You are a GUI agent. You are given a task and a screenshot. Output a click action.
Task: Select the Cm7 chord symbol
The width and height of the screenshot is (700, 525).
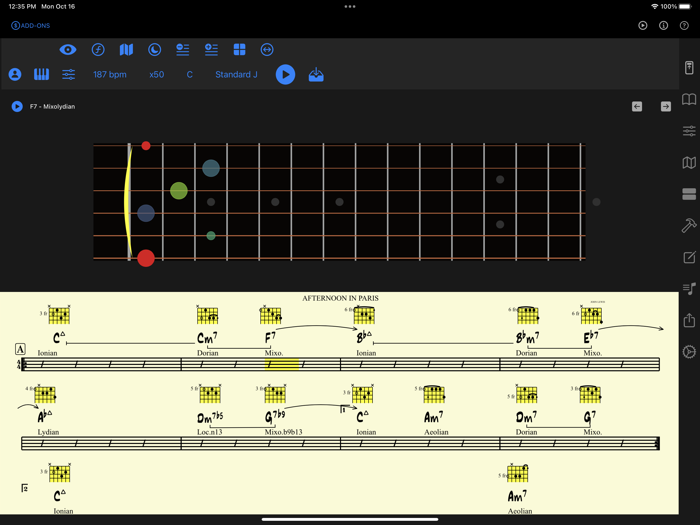[207, 338]
